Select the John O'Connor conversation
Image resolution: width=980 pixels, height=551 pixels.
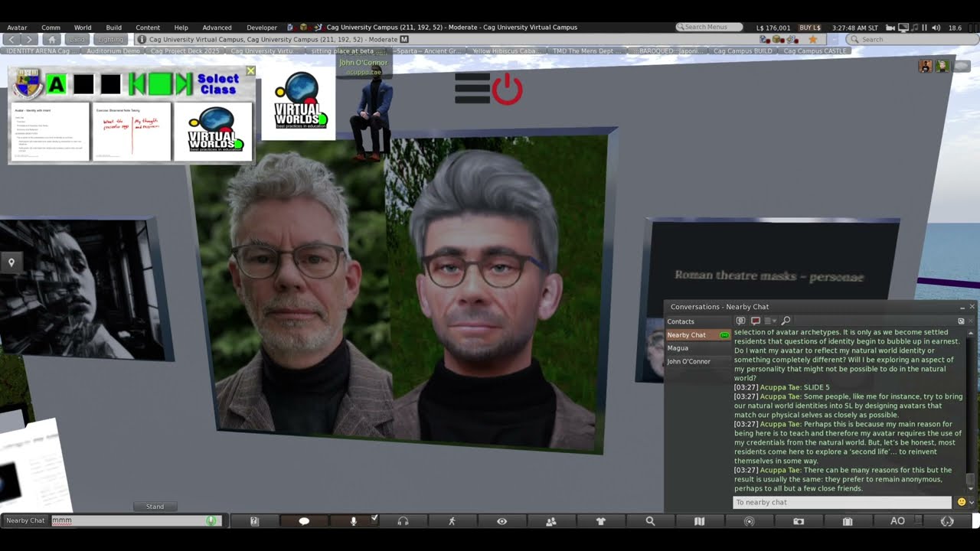697,361
